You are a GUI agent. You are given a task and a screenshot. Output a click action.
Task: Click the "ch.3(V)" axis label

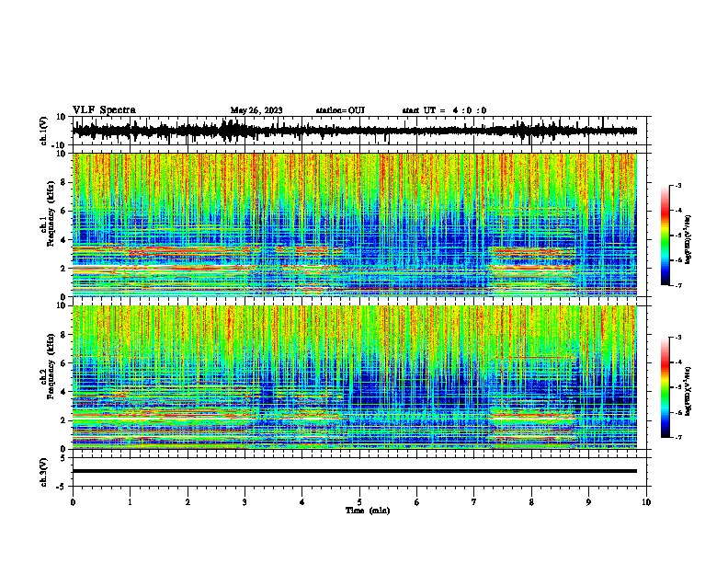point(44,473)
